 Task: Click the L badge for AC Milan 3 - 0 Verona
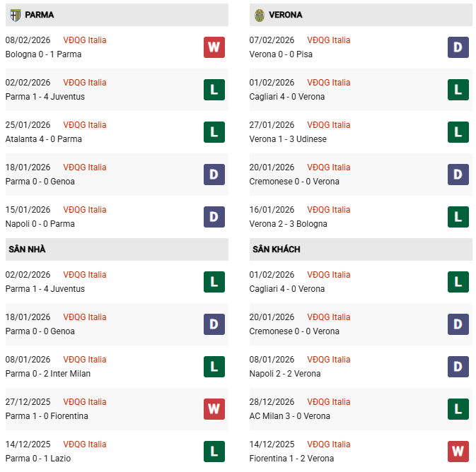coord(458,409)
